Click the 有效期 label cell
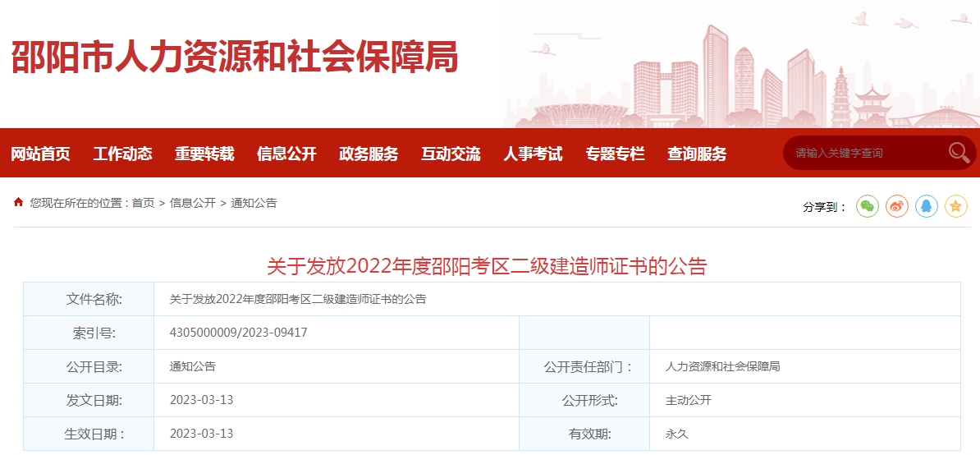The image size is (980, 455). (x=584, y=434)
